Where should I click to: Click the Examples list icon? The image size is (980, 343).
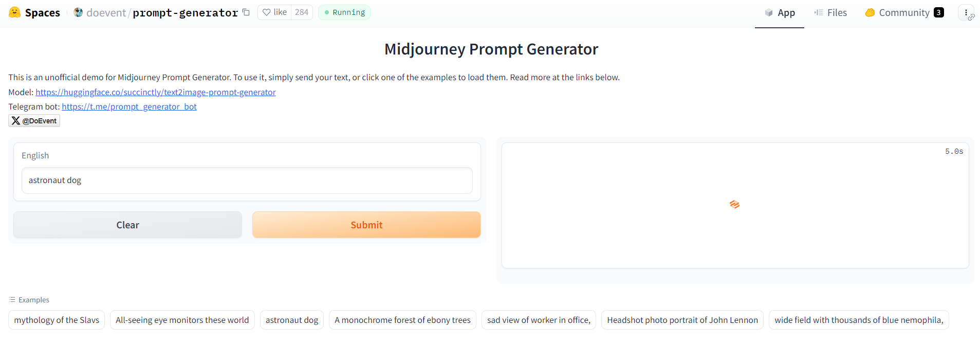pyautogui.click(x=11, y=299)
